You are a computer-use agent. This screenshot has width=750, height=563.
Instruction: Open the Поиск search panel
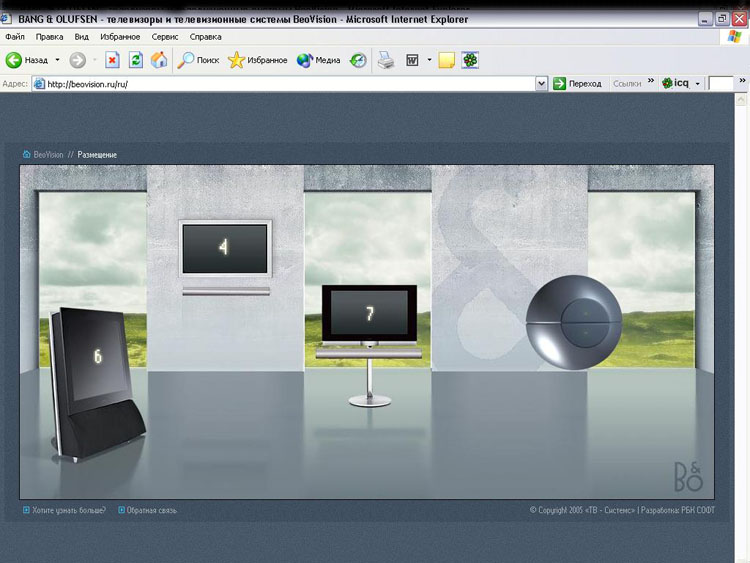(x=199, y=60)
